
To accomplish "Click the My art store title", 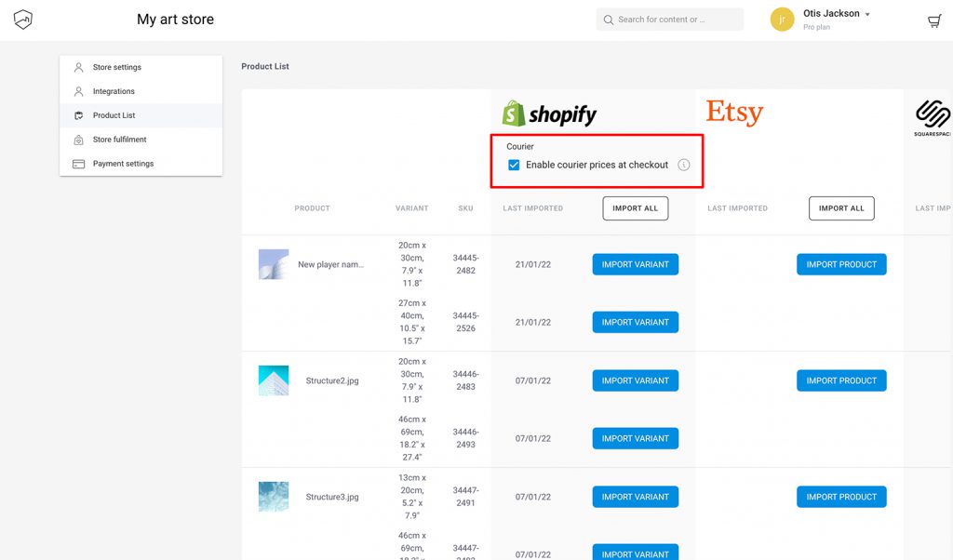I will point(175,20).
